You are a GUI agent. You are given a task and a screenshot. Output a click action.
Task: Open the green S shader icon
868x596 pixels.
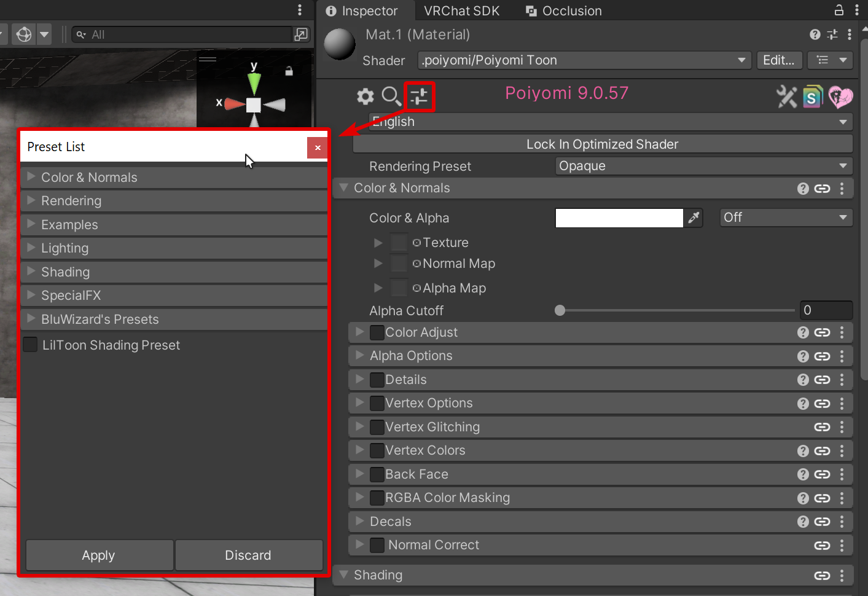[x=813, y=96]
